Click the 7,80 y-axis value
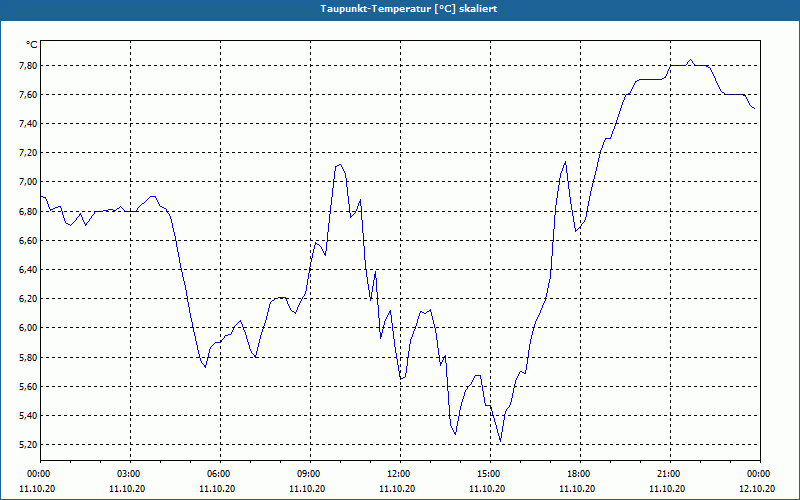This screenshot has height=500, width=800. 29,65
